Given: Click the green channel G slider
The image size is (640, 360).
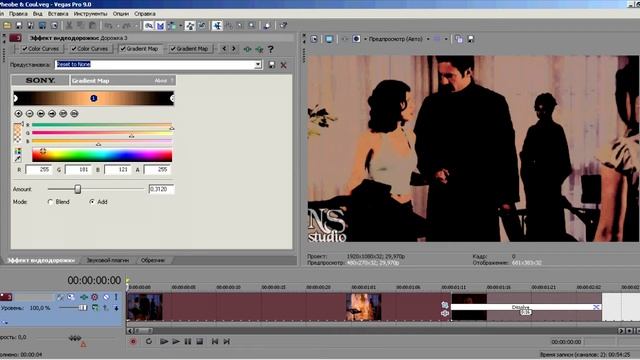Looking at the screenshot, I should pos(102,133).
